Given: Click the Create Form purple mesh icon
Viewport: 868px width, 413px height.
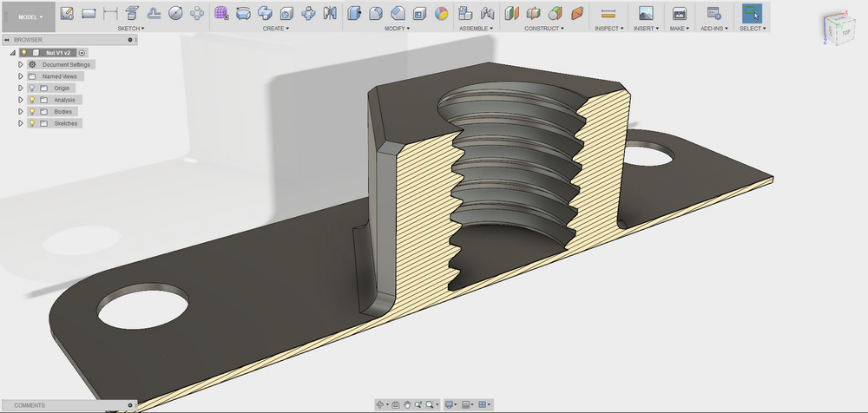Looking at the screenshot, I should coord(221,13).
